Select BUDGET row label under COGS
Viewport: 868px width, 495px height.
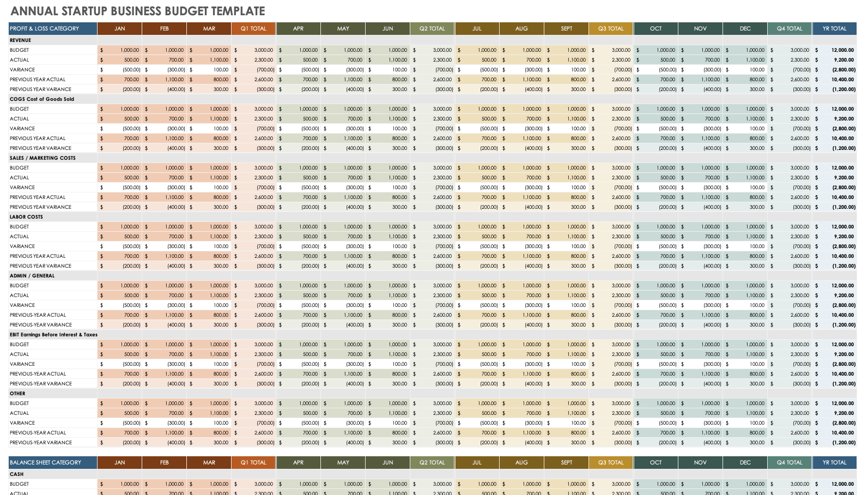pos(20,109)
